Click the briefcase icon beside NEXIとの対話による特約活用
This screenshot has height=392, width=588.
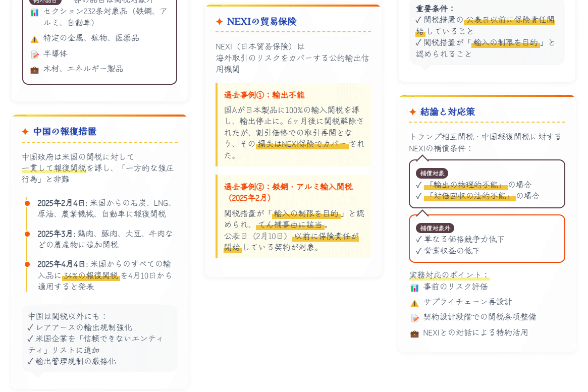pyautogui.click(x=414, y=333)
